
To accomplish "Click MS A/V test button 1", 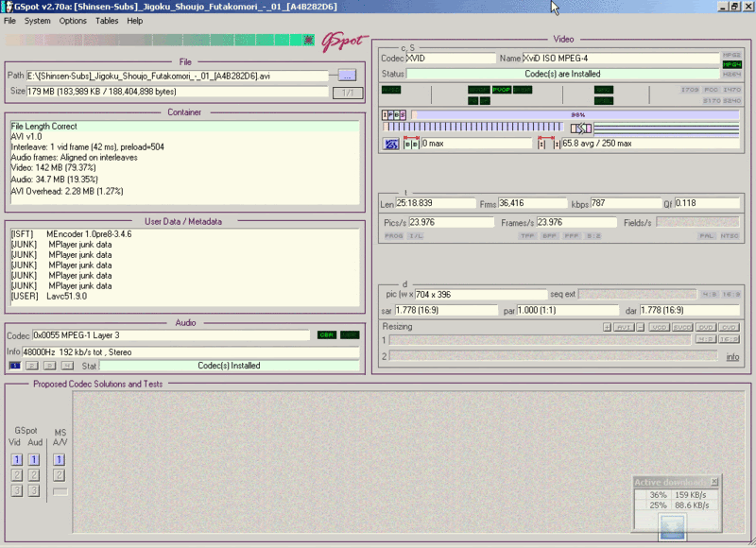I will point(59,460).
